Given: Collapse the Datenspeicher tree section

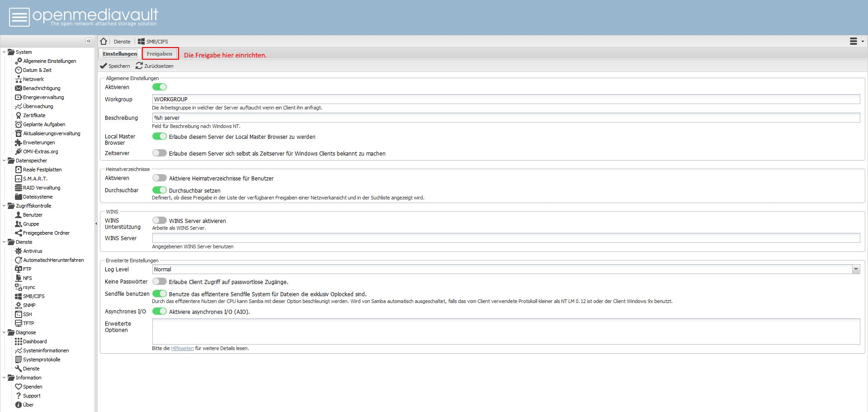Looking at the screenshot, I should 4,161.
